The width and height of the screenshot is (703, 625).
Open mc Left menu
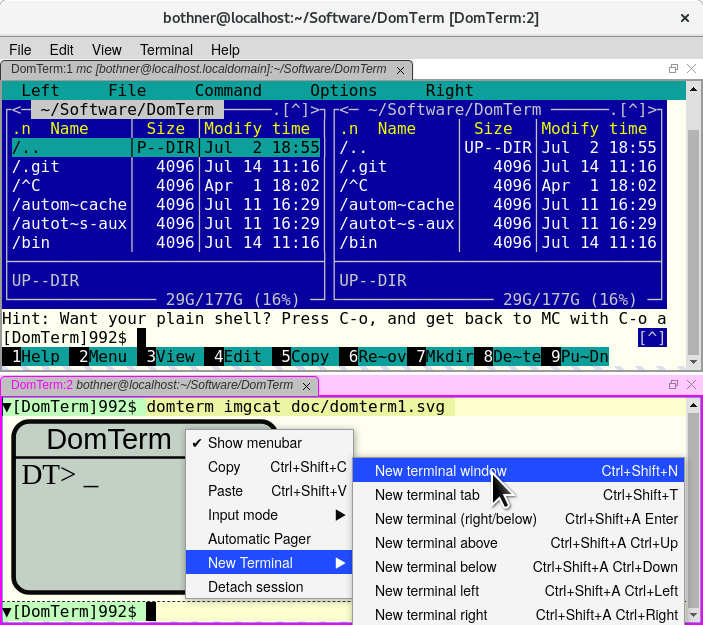pyautogui.click(x=40, y=91)
